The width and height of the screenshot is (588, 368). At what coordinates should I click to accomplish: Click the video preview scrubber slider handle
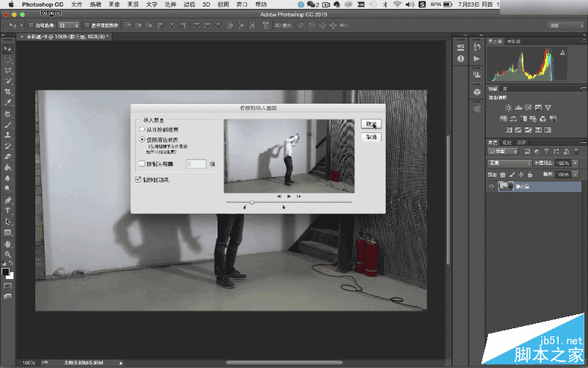click(252, 202)
